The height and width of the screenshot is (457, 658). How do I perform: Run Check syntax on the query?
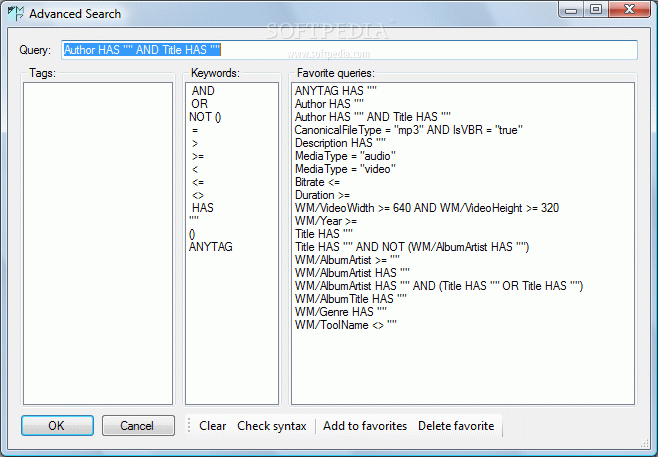(272, 426)
